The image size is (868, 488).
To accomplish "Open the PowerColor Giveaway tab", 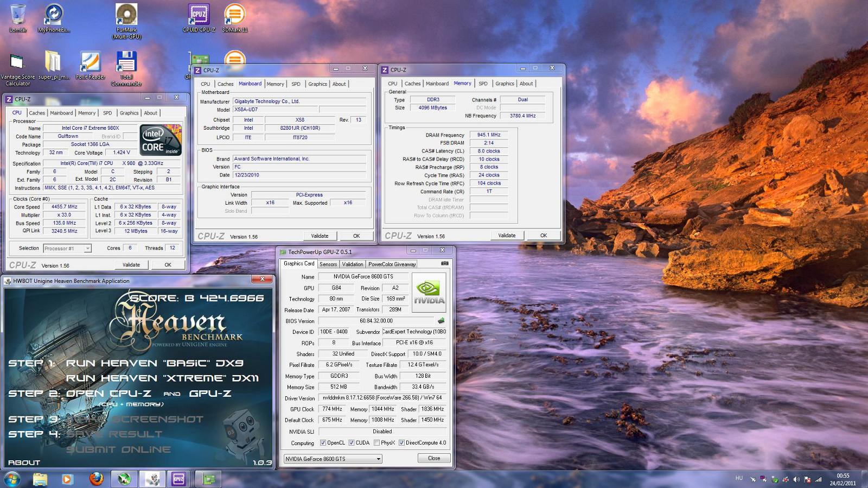I will (x=392, y=264).
